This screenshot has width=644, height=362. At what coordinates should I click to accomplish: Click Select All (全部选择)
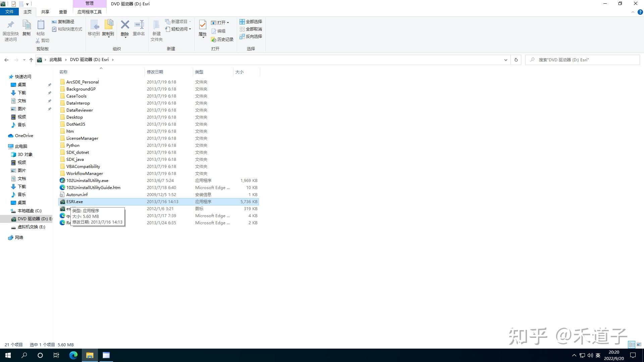coord(251,21)
